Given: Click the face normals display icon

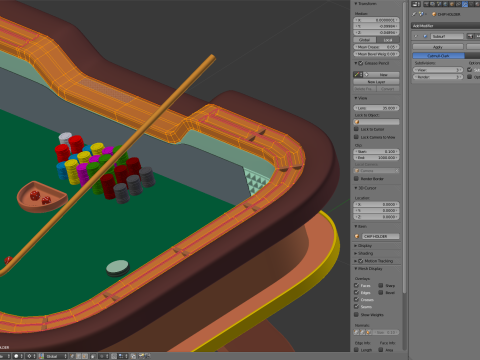Looking at the screenshot, I should pyautogui.click(x=368, y=332).
